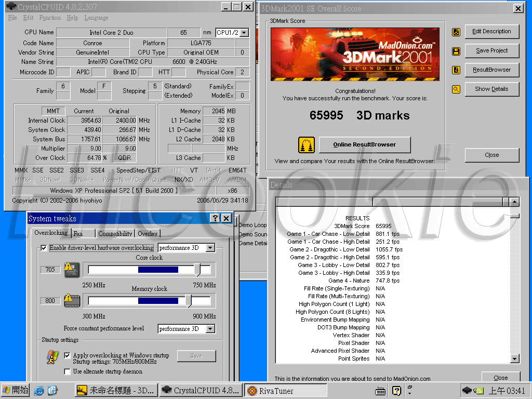Click the CrystalCPUID title bar chip icon
This screenshot has width=532, height=399.
coord(11,6)
